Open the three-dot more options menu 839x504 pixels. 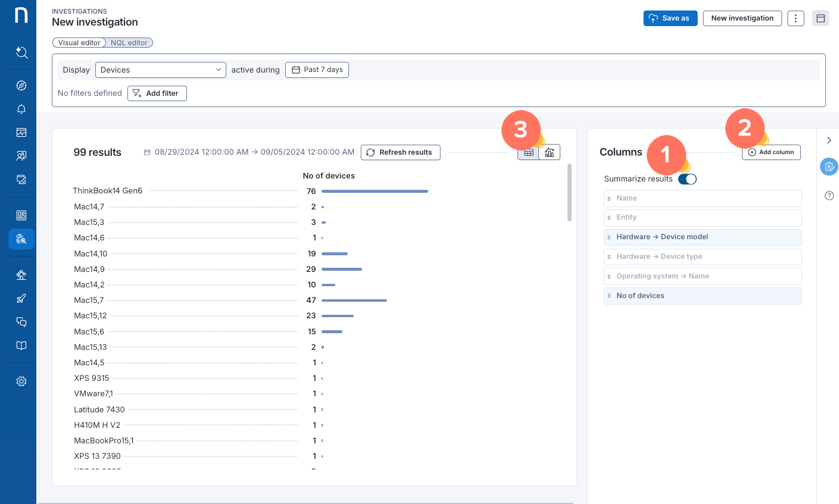pyautogui.click(x=796, y=18)
